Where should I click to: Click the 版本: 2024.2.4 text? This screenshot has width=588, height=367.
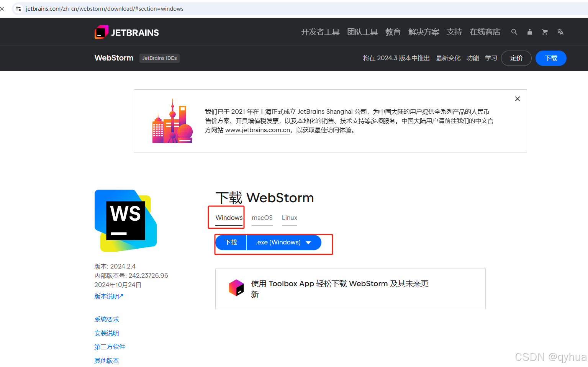point(115,267)
